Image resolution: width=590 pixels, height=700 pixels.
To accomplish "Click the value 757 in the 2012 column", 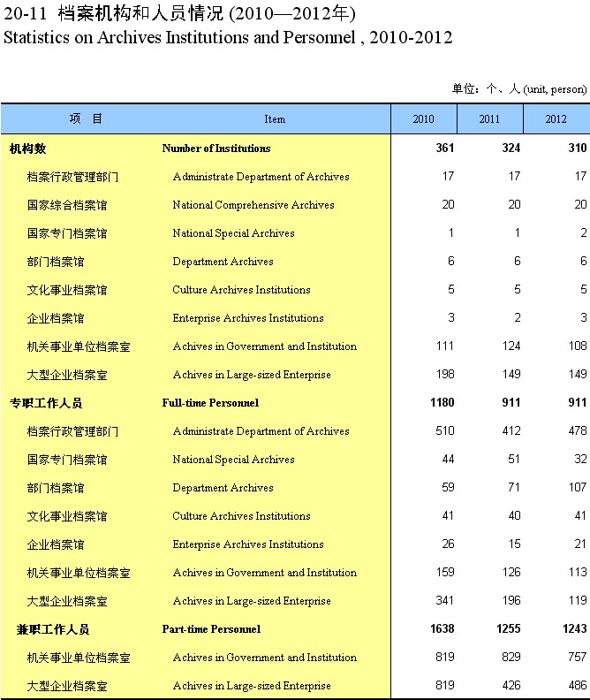I will tap(578, 658).
